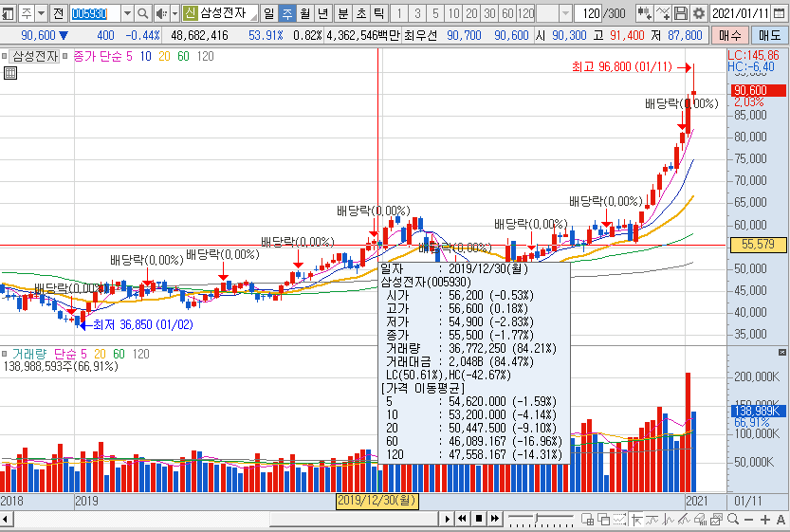Click the add chart candlestick icon
Screen dimensions: 790x532
pyautogui.click(x=644, y=13)
